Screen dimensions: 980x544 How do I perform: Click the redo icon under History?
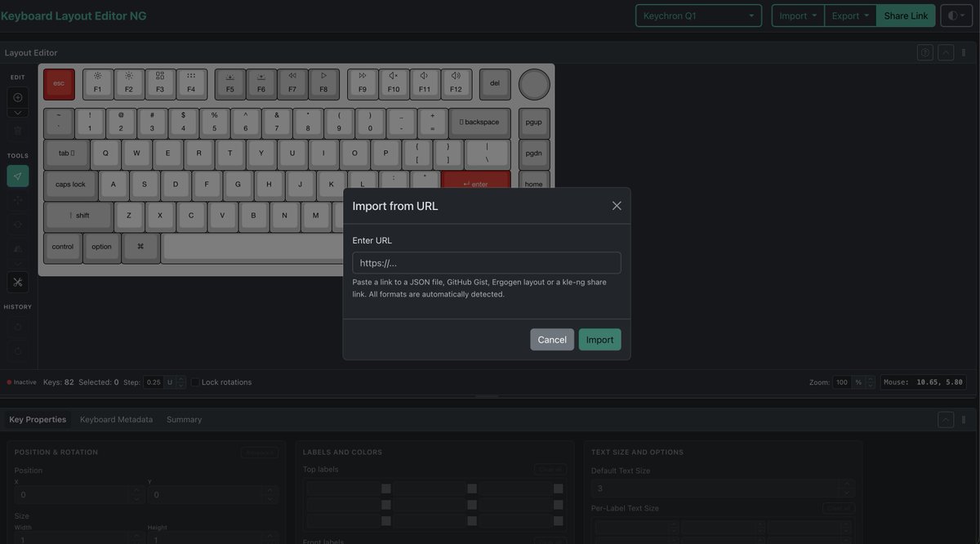[17, 350]
